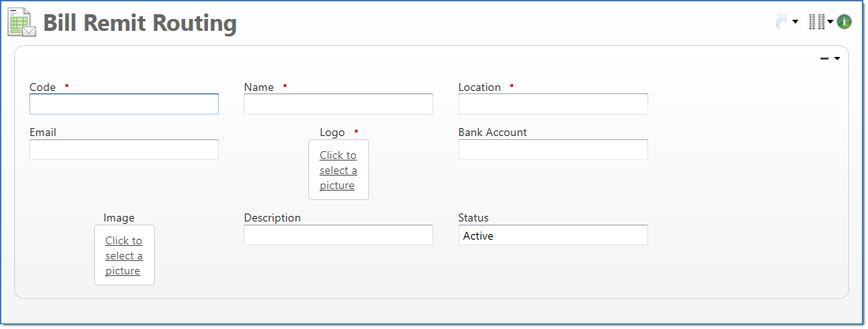Open the green info icon
Screen dimensions: 868x329
(x=844, y=22)
